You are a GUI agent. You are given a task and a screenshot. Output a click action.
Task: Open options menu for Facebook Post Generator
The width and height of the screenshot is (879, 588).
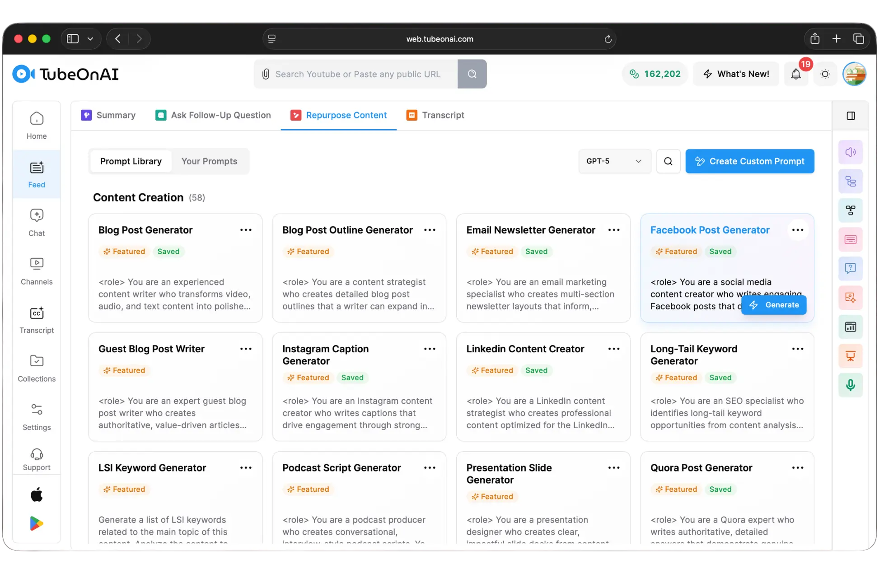pos(798,230)
